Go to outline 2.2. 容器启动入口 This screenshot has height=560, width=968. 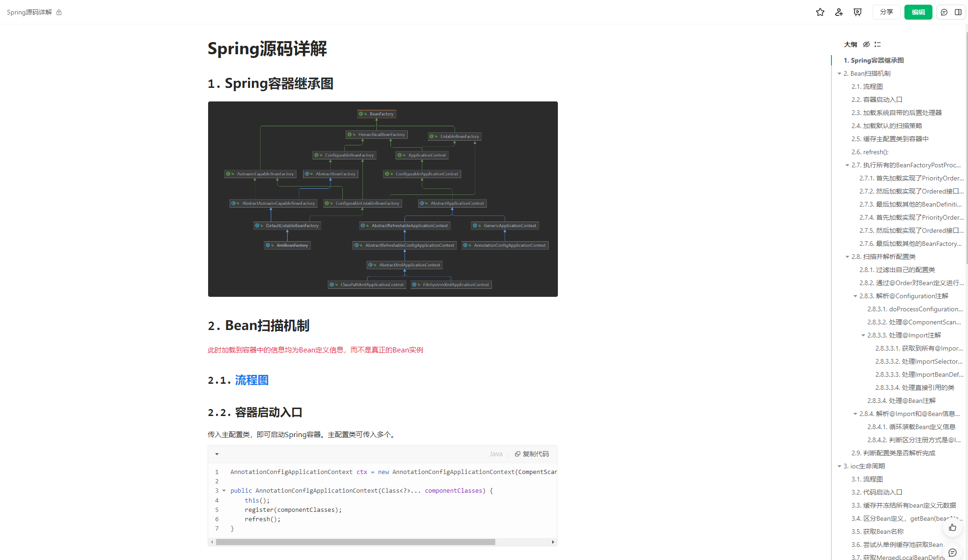point(877,100)
